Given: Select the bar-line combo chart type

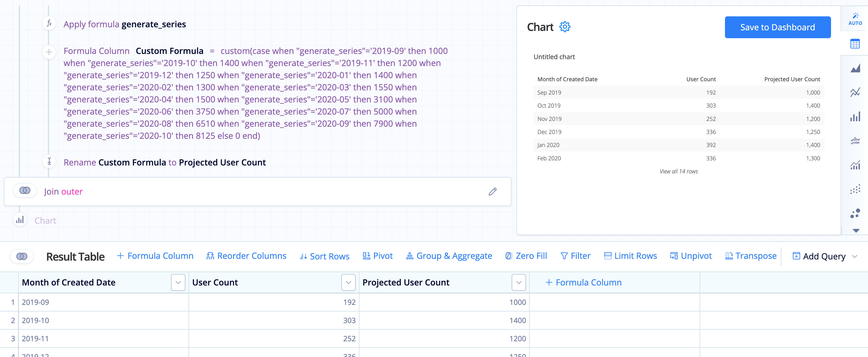Looking at the screenshot, I should click(855, 165).
